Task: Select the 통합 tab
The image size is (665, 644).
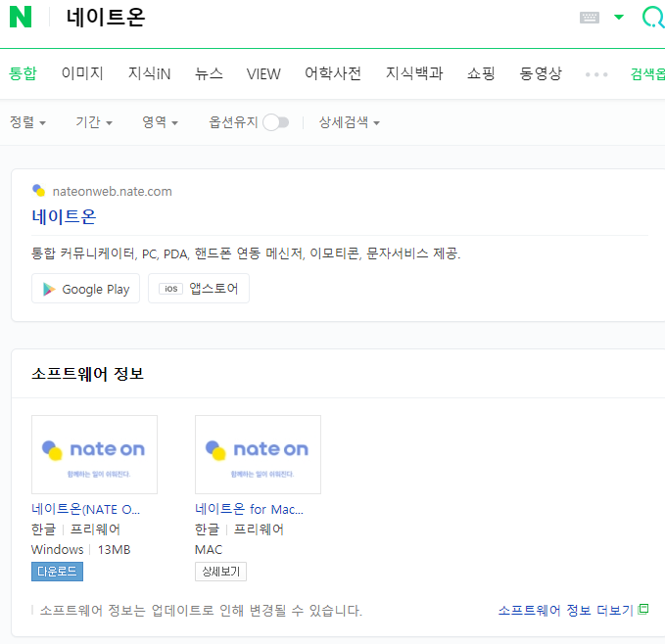Action: pyautogui.click(x=23, y=73)
